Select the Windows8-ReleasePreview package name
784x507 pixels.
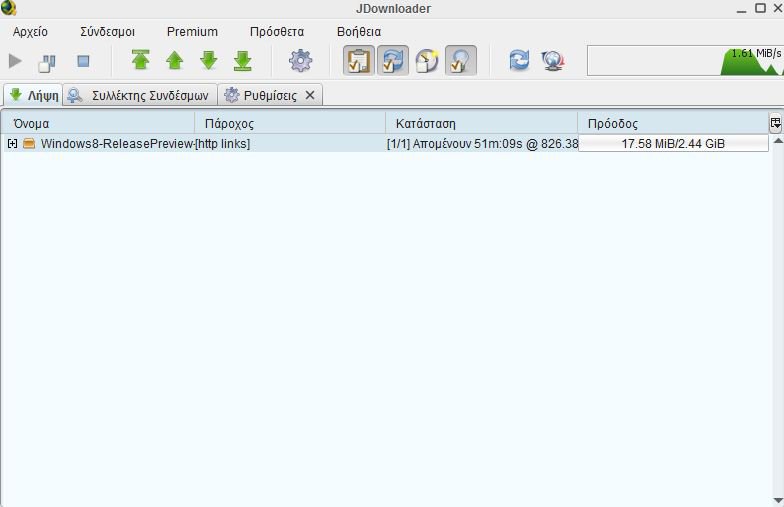coord(117,144)
